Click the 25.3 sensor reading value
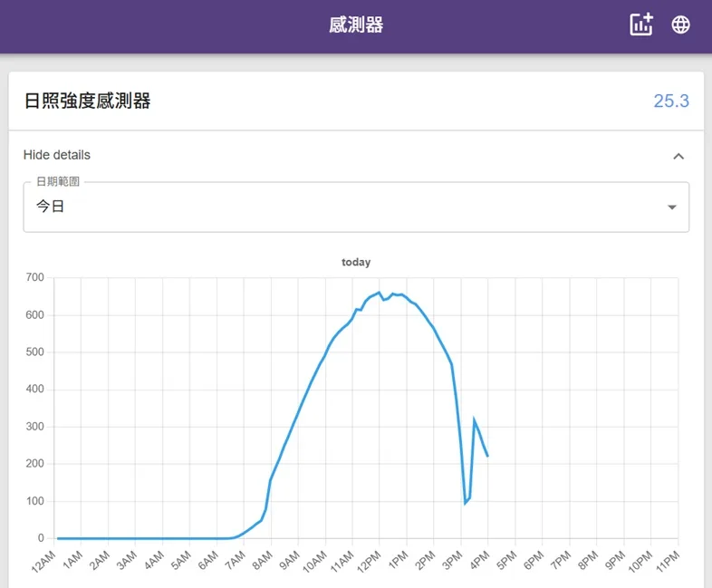The height and width of the screenshot is (588, 712). pyautogui.click(x=671, y=101)
